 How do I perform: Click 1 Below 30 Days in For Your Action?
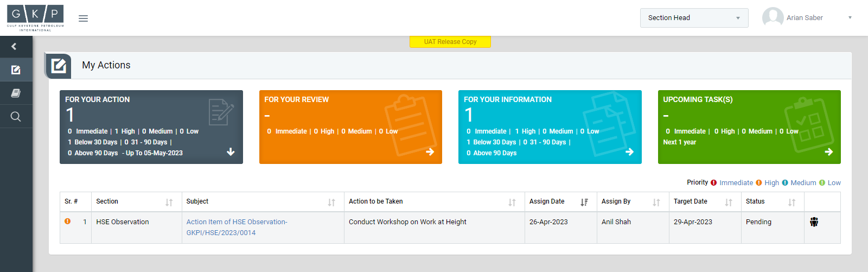(x=92, y=142)
